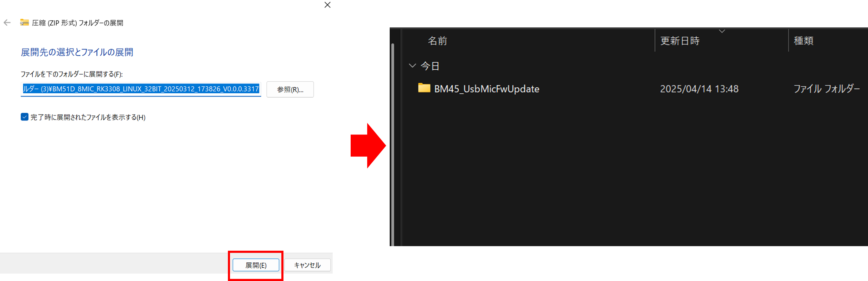Click the 今日 group label
Image resolution: width=868 pixels, height=281 pixels.
pyautogui.click(x=430, y=66)
